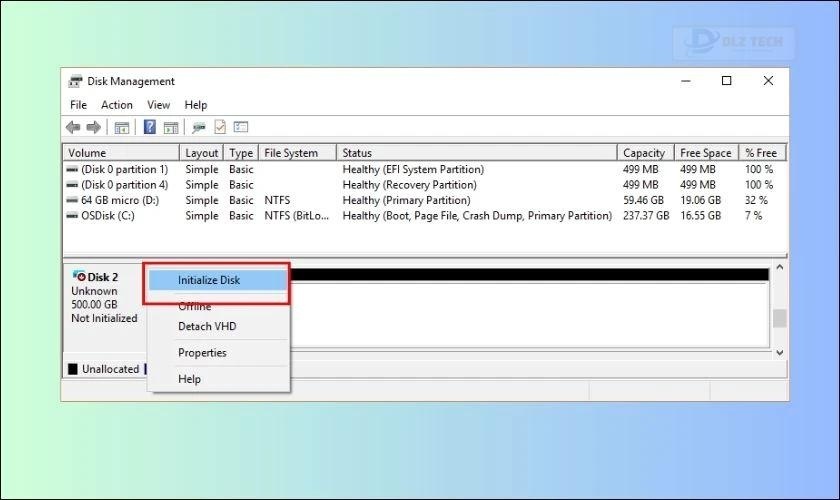This screenshot has width=840, height=500.
Task: Sort by the Volume column header
Action: tap(121, 153)
